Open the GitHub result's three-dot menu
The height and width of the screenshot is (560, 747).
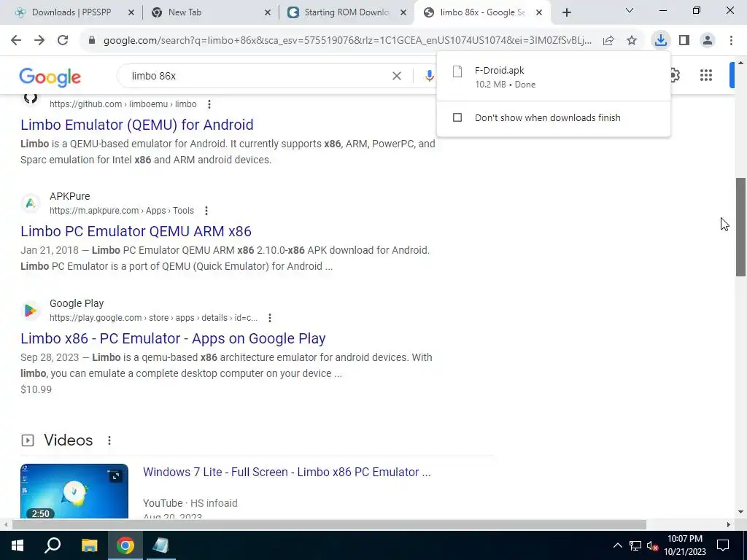tap(209, 104)
